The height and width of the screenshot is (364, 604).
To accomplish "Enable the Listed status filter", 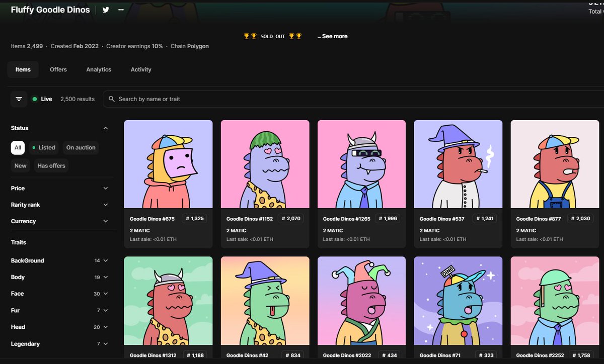I will pyautogui.click(x=44, y=147).
